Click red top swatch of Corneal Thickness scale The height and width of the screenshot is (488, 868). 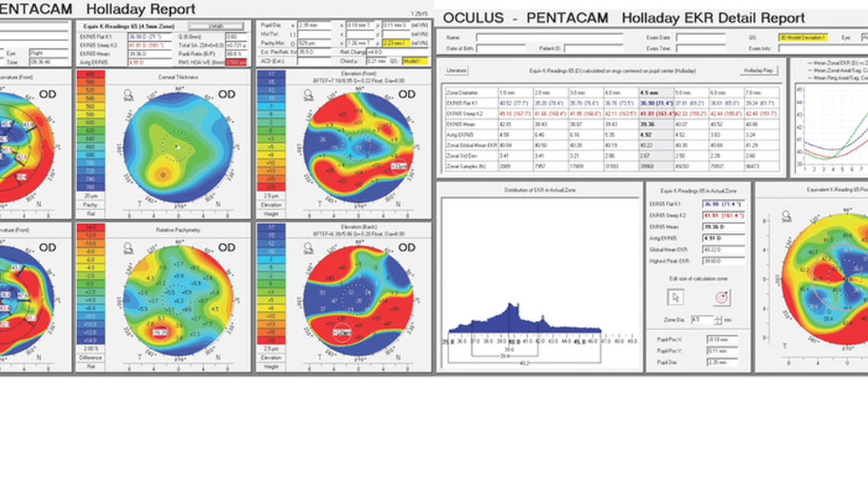(x=90, y=74)
